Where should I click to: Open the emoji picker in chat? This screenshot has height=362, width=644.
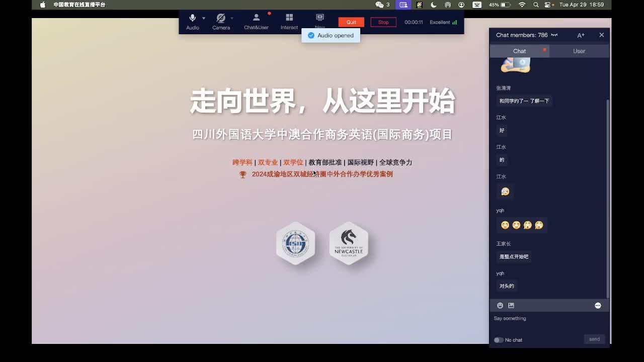(x=500, y=305)
